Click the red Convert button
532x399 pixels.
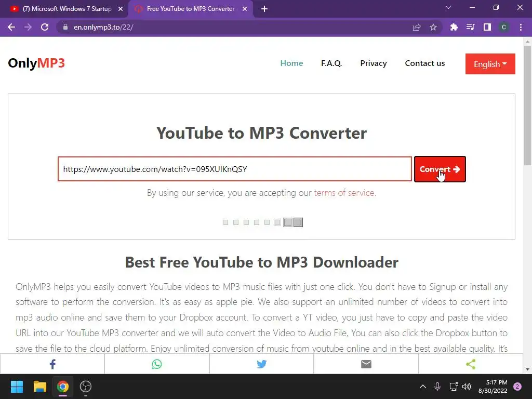click(440, 169)
